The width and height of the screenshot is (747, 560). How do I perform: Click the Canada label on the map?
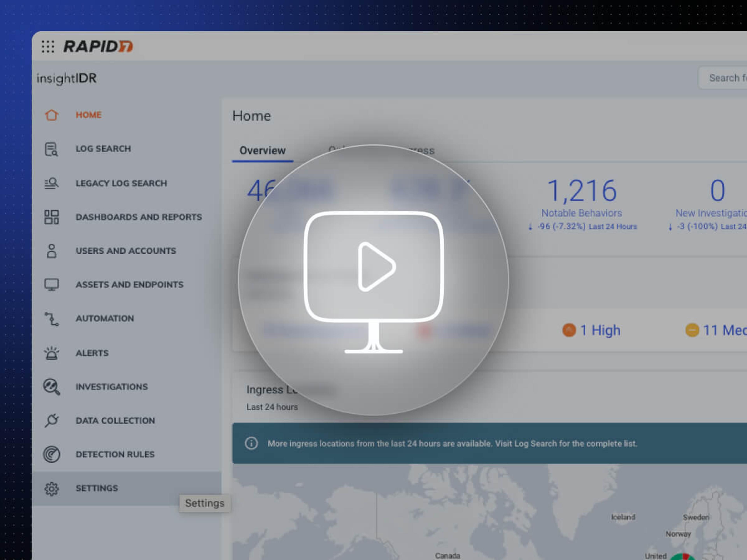[447, 556]
